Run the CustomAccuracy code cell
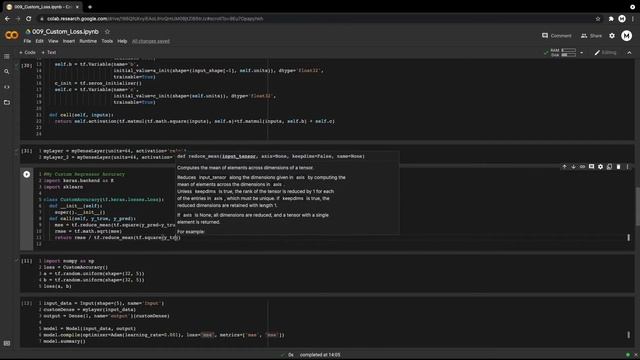 coord(27,174)
